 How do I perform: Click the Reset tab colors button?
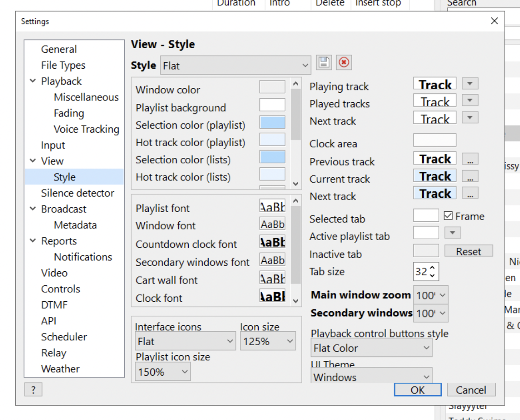point(469,251)
